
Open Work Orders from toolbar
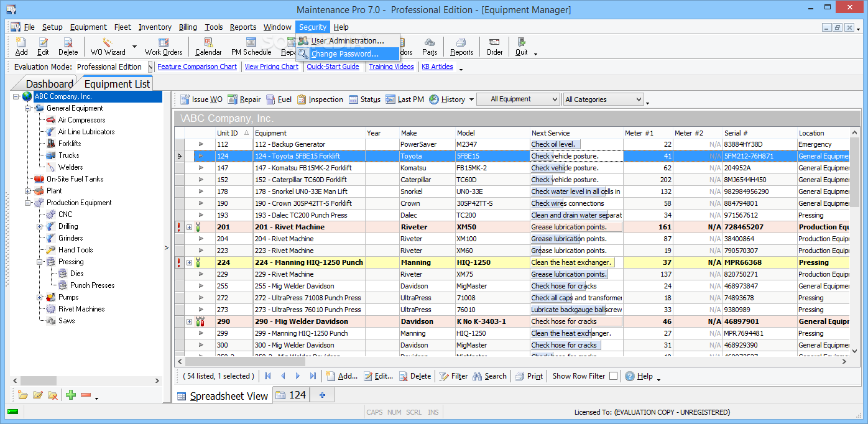click(x=164, y=47)
